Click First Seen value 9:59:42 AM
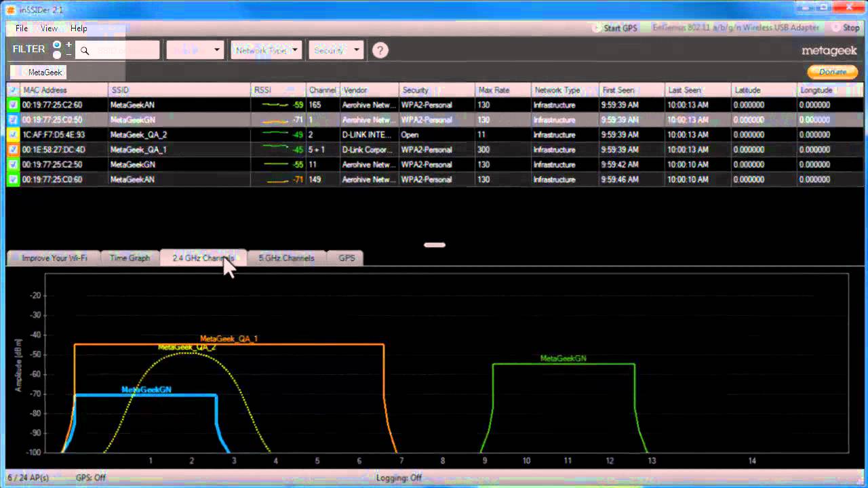 pyautogui.click(x=620, y=165)
